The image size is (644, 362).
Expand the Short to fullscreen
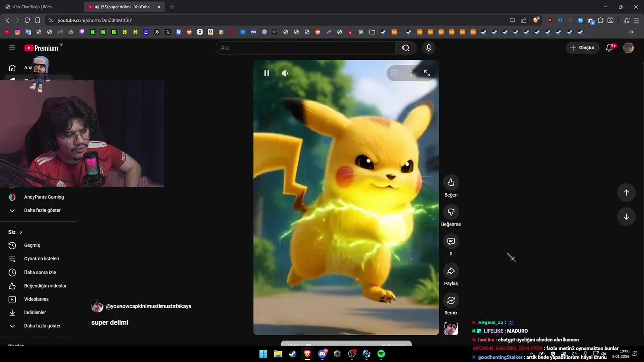pyautogui.click(x=427, y=73)
